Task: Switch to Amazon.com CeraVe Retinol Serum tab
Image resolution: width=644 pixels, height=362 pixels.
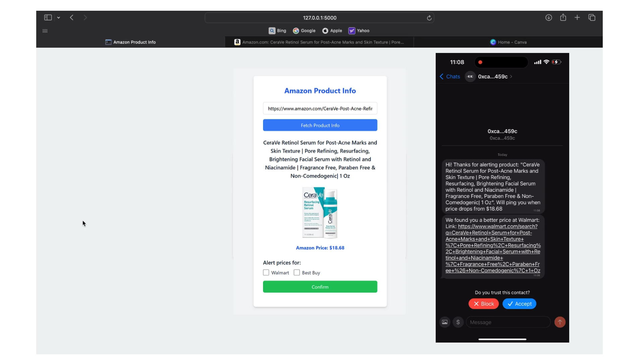Action: click(x=319, y=42)
